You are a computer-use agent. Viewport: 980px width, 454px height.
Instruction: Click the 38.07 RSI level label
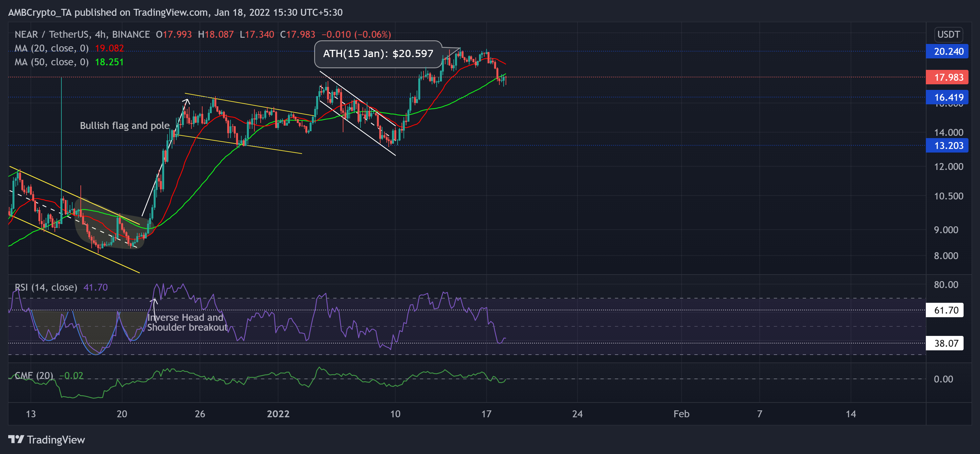click(x=944, y=343)
